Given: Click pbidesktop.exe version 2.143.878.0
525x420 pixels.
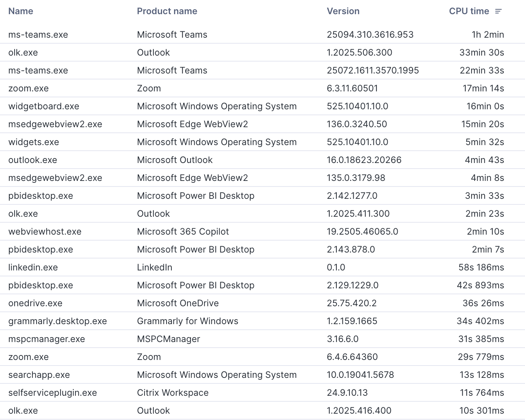Looking at the screenshot, I should point(351,250).
